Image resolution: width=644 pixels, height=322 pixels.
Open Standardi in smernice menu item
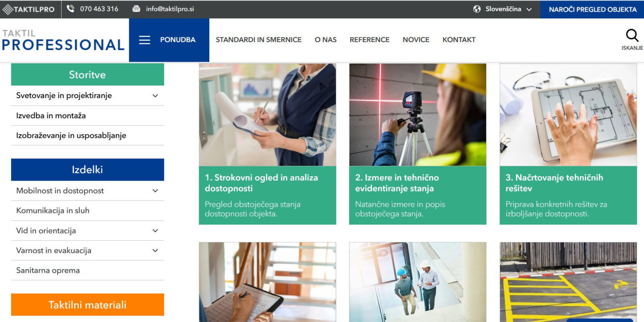coord(258,40)
